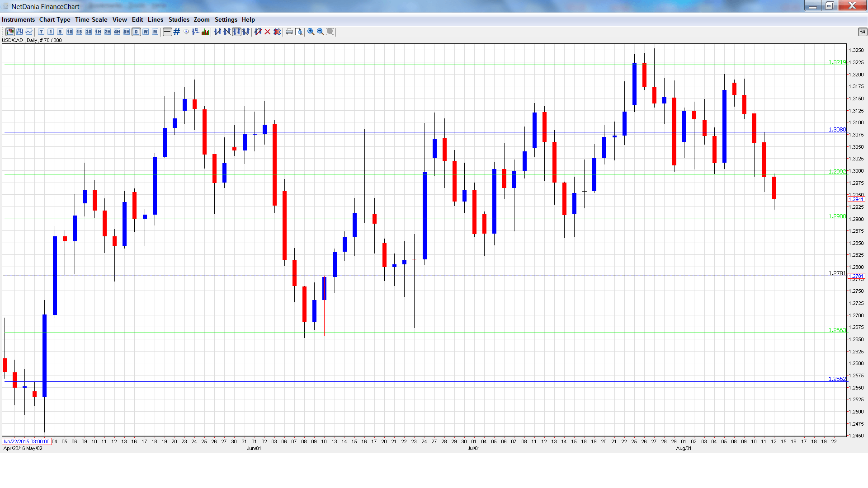Viewport: 868px width, 488px height.
Task: Click the Jun/22/2015 date label box
Action: tap(26, 441)
